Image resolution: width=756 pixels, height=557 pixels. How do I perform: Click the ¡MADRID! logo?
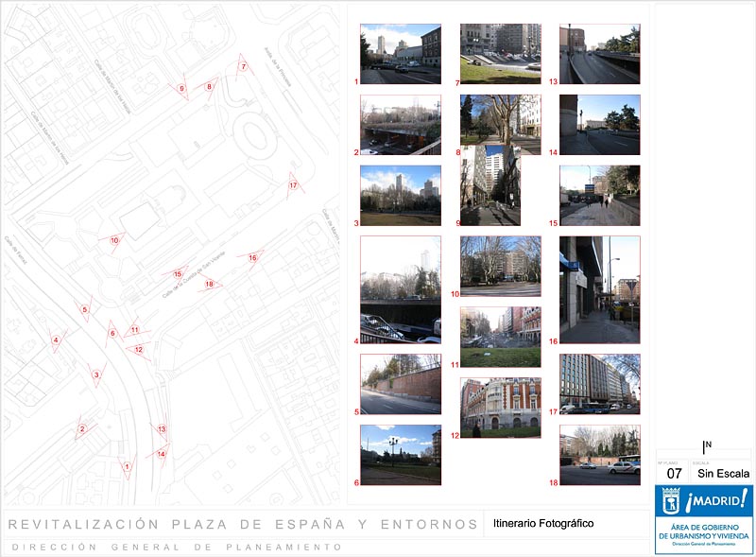[703, 500]
